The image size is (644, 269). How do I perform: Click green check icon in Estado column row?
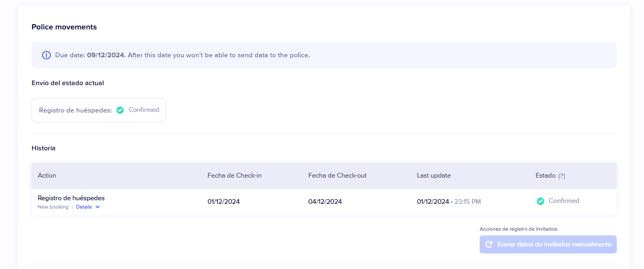tap(540, 201)
